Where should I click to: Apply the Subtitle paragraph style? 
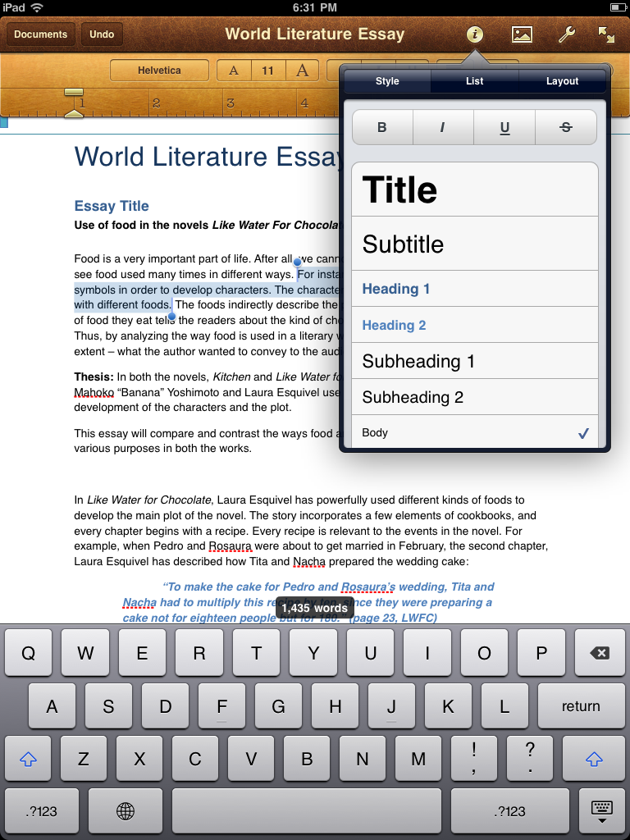(x=475, y=244)
